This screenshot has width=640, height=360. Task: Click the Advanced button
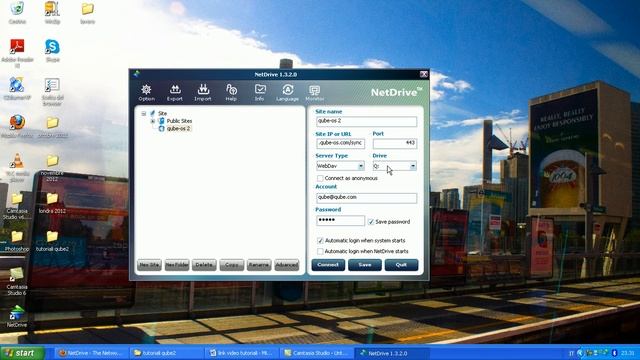point(287,265)
